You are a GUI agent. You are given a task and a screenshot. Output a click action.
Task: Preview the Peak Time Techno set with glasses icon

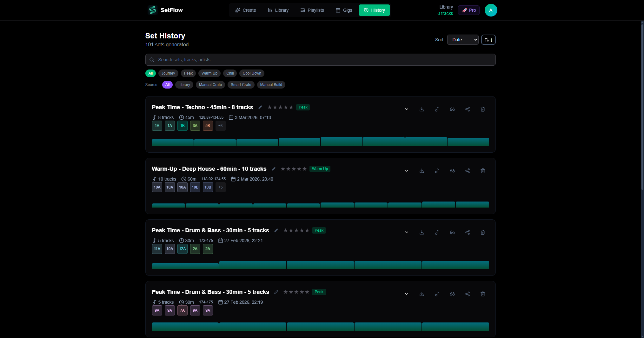click(452, 109)
